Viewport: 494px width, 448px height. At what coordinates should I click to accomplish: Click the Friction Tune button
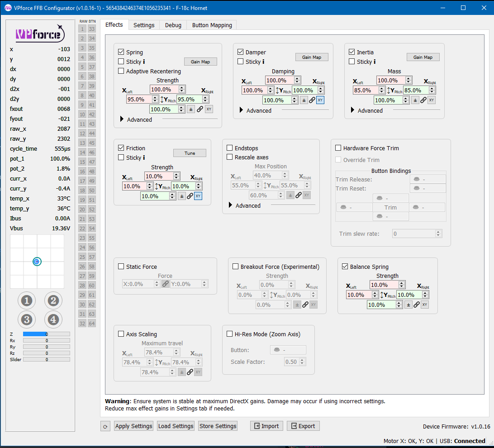190,153
